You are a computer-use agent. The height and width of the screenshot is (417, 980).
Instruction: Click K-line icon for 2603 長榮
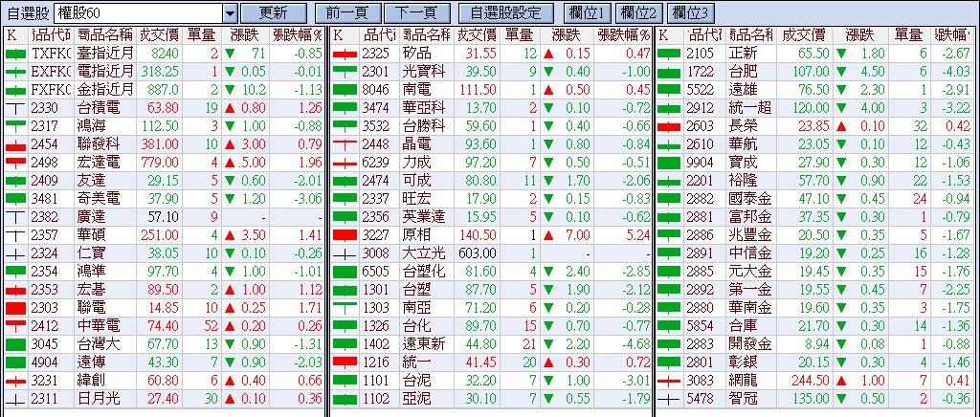pos(669,126)
